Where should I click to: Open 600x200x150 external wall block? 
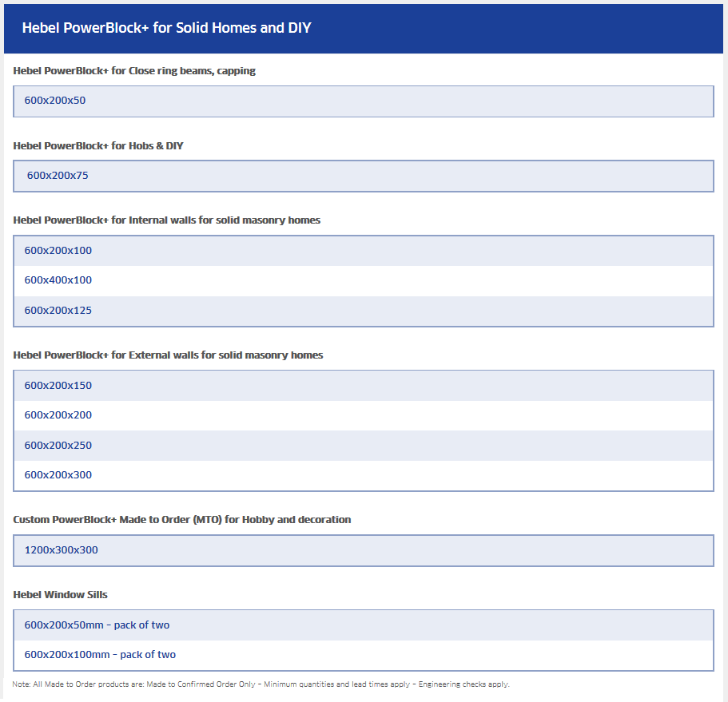(x=363, y=386)
